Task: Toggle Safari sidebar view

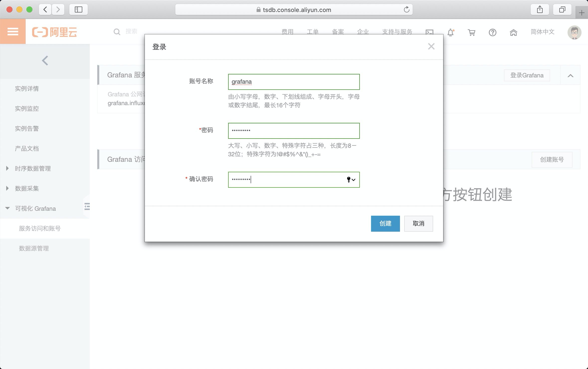Action: tap(79, 10)
